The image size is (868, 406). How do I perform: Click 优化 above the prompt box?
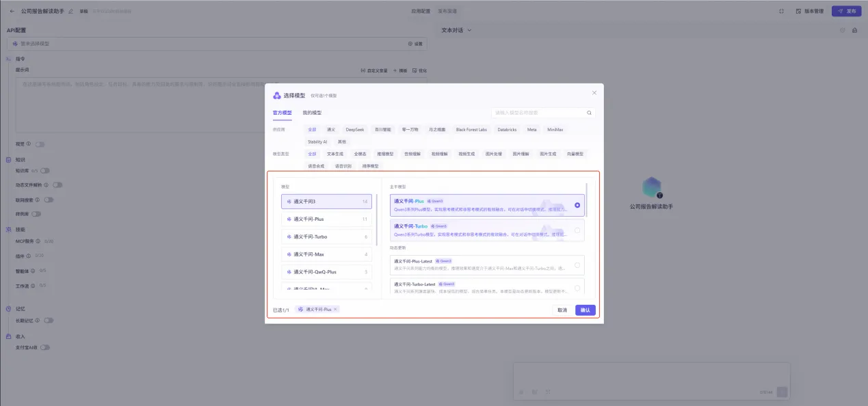(419, 70)
